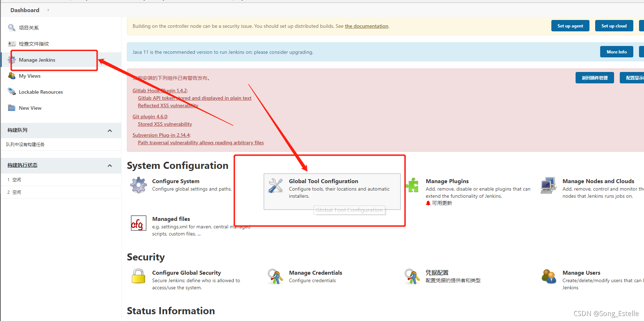Click the Set up agent button
Screen dimensions: 644x321
pos(570,26)
